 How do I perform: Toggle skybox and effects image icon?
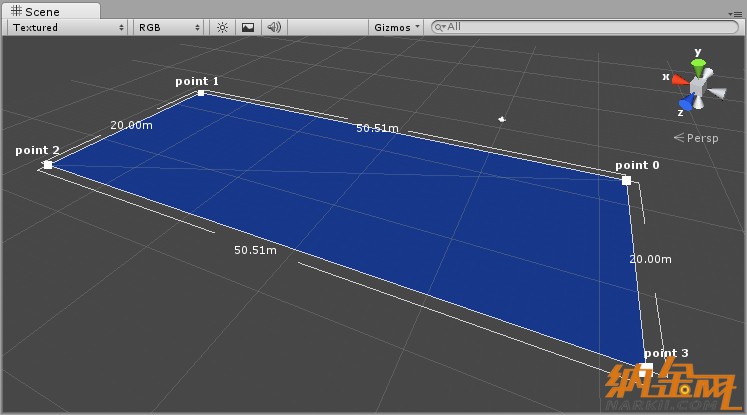248,28
